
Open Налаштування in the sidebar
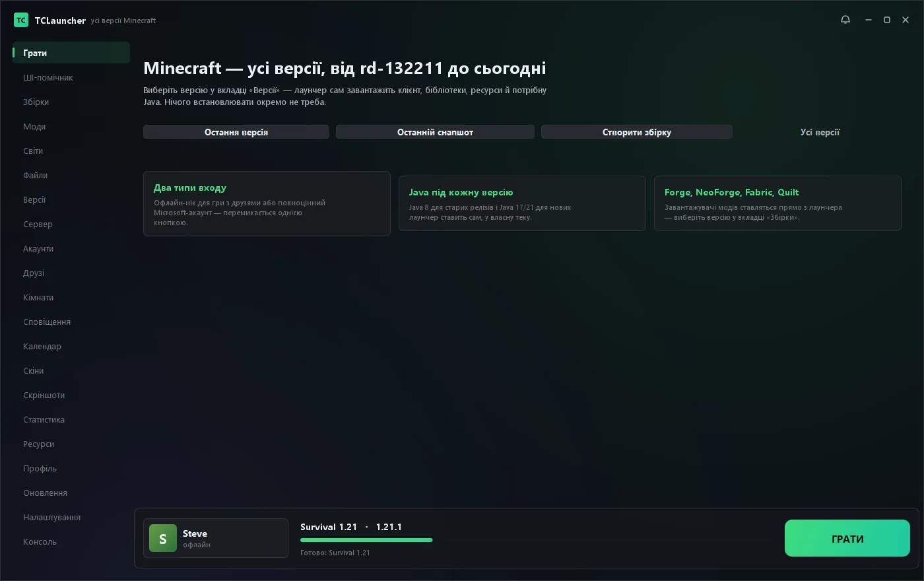pos(71,517)
